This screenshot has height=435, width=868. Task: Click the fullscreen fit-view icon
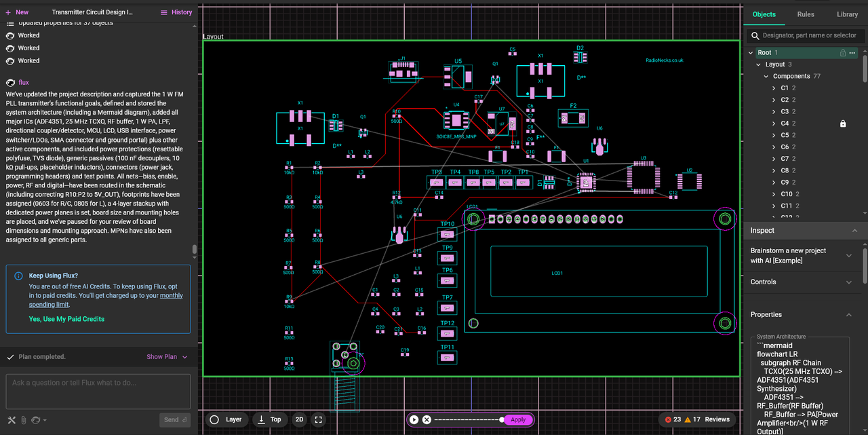click(318, 419)
